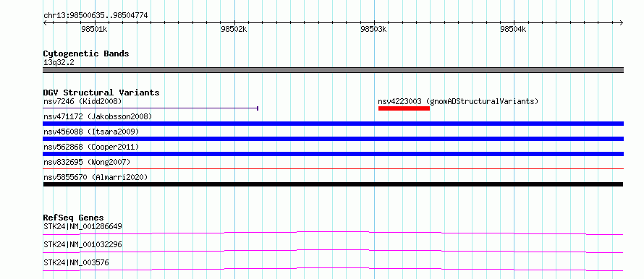The height and width of the screenshot is (279, 644).
Task: Click the blue bar under nsv471172
Action: click(x=334, y=124)
